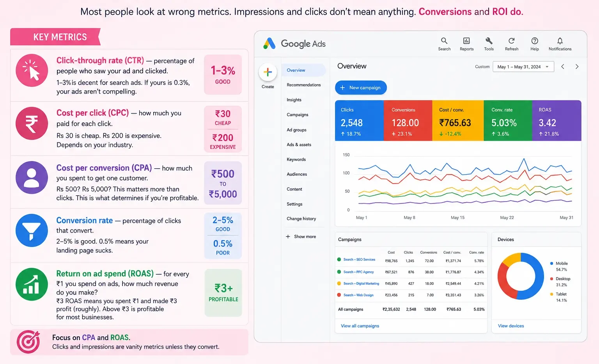Open Change history in sidebar
Screen dimensions: 599x364
(x=301, y=219)
